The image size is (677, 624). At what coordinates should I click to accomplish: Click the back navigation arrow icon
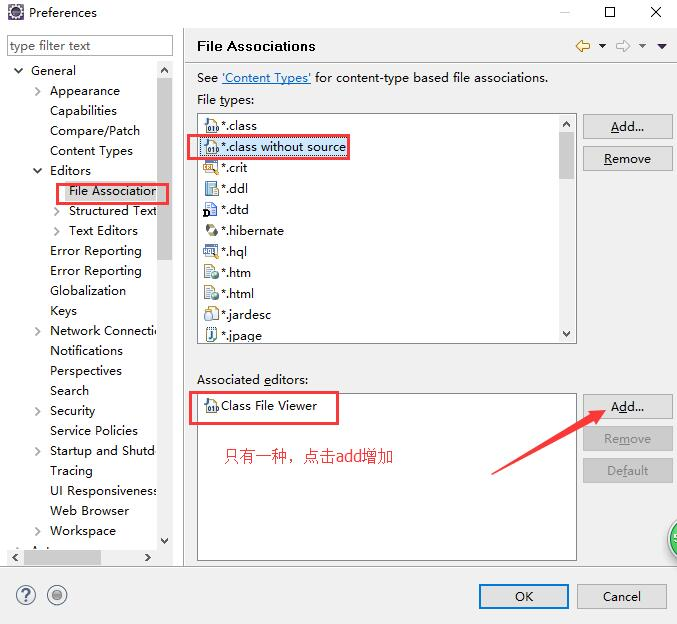coord(583,46)
